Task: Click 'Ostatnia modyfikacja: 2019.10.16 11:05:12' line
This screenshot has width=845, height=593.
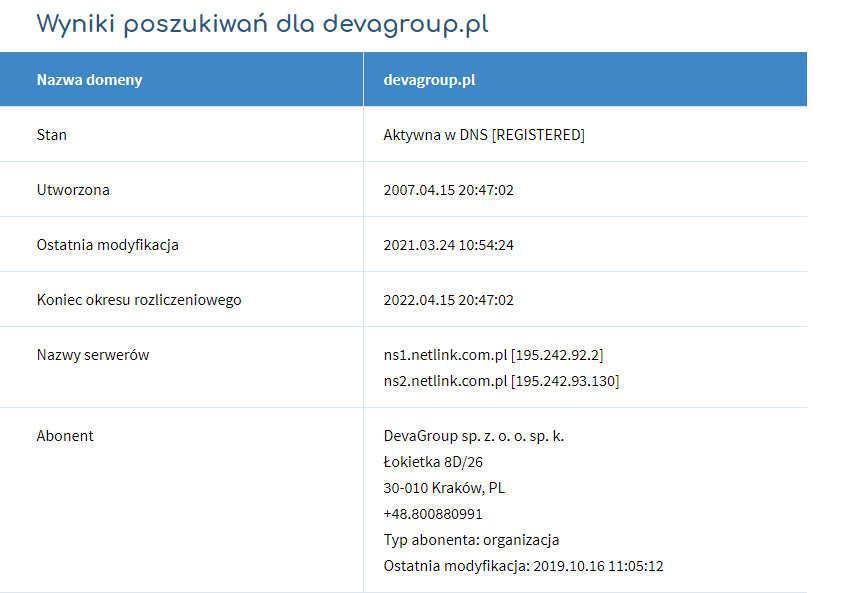Action: 523,566
